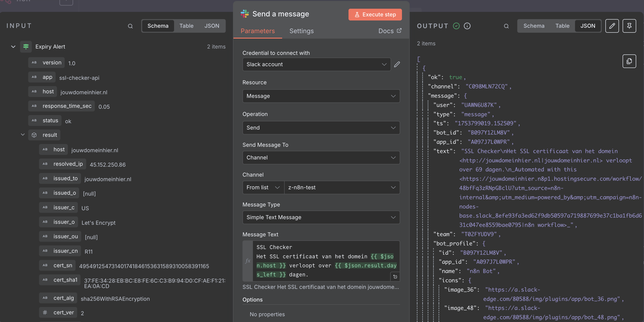This screenshot has height=322, width=644.
Task: Open the channel dropdown showing z-n8n-test
Action: click(342, 187)
